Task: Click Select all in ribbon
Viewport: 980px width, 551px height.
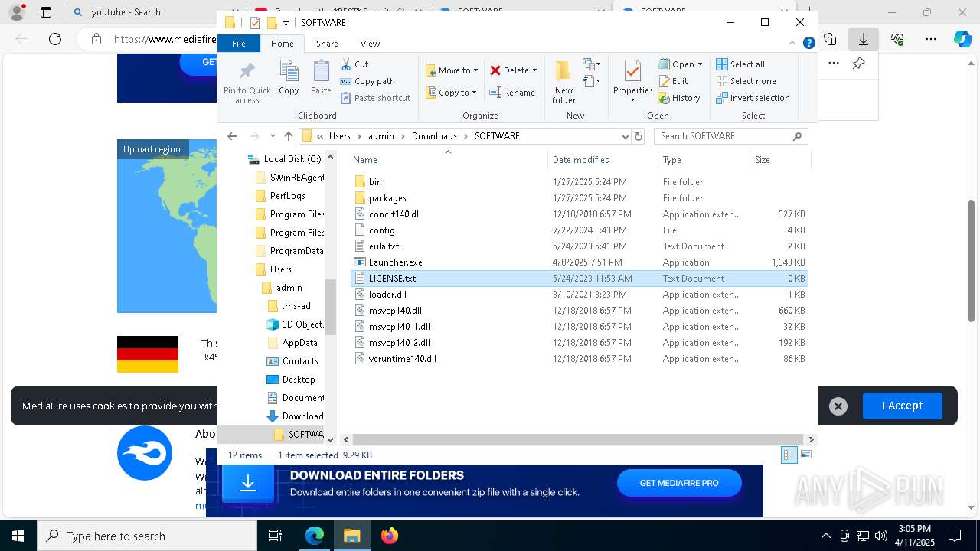Action: [740, 64]
